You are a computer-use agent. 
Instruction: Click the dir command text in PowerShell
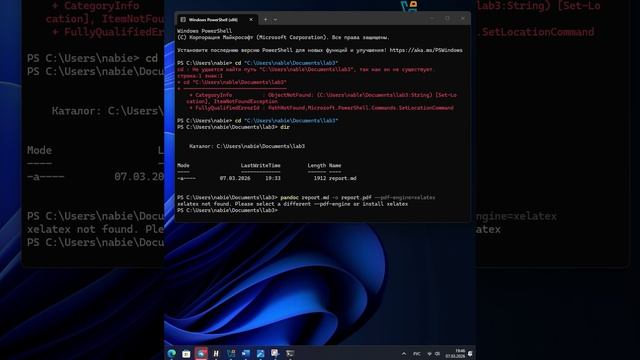click(285, 127)
